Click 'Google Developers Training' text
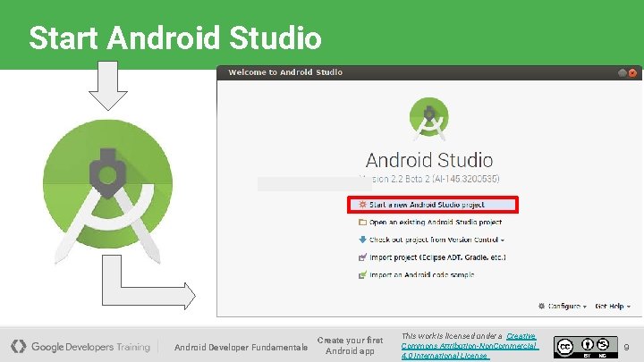Screen dimensions: 644x362 [90, 347]
